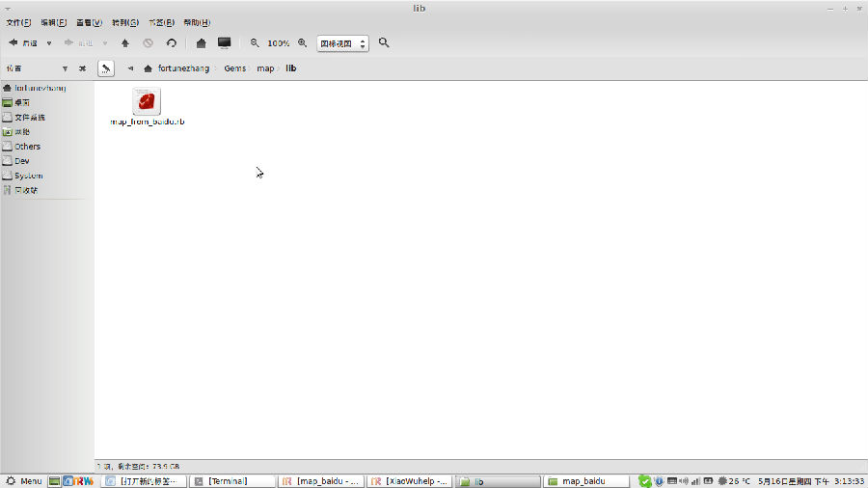Viewport: 868px width, 488px height.
Task: Open the weather 26 °C applet
Action: click(734, 481)
